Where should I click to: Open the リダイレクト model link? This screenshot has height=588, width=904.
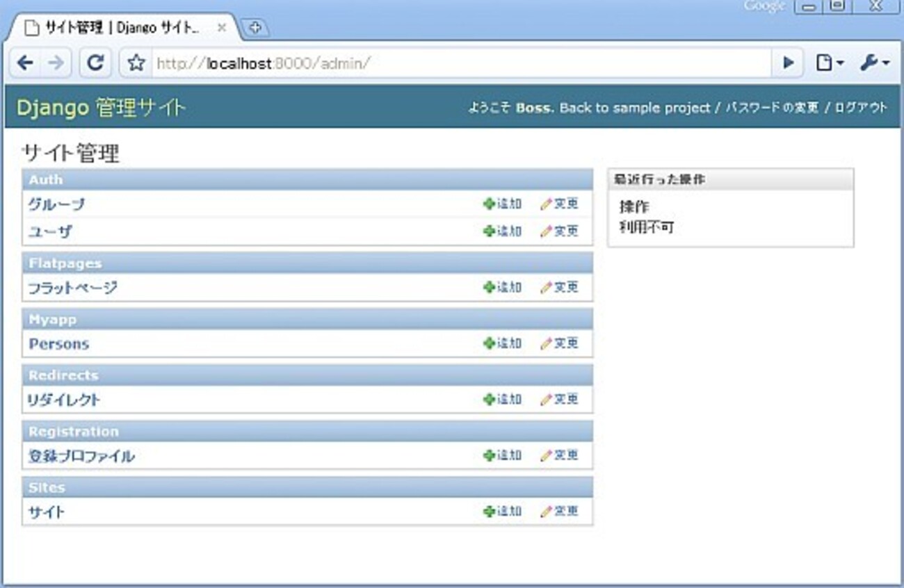point(64,400)
